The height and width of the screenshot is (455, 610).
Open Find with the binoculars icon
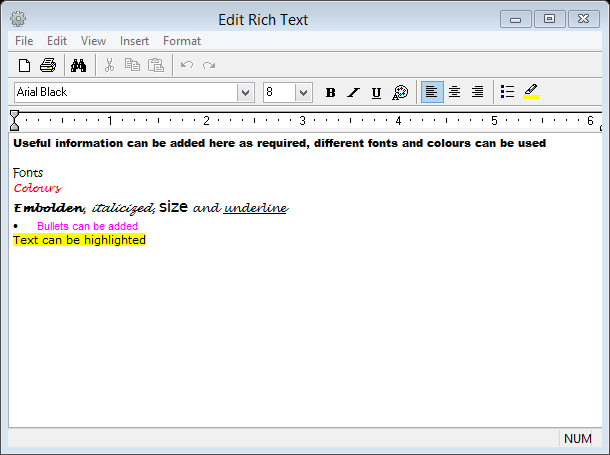[x=79, y=66]
